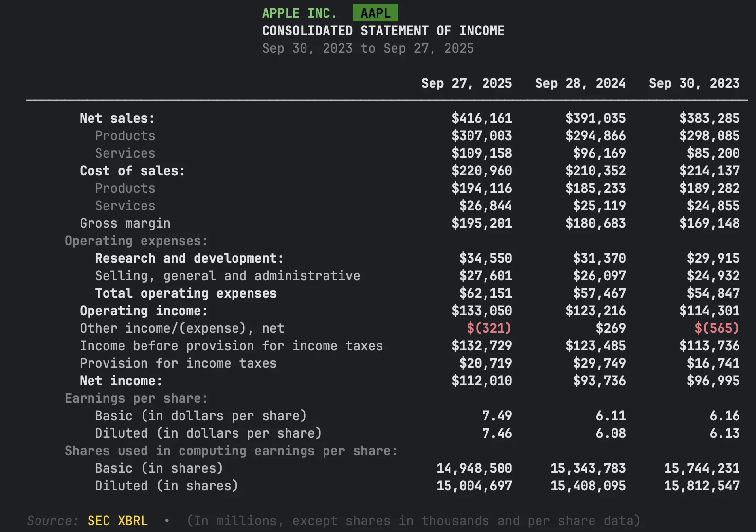Select the Operating income: row label

(144, 311)
